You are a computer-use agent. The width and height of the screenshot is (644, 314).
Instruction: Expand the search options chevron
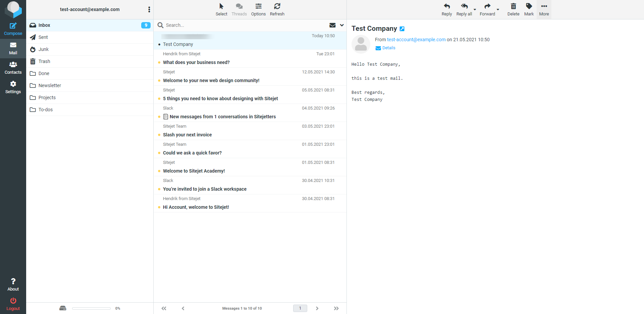click(342, 25)
